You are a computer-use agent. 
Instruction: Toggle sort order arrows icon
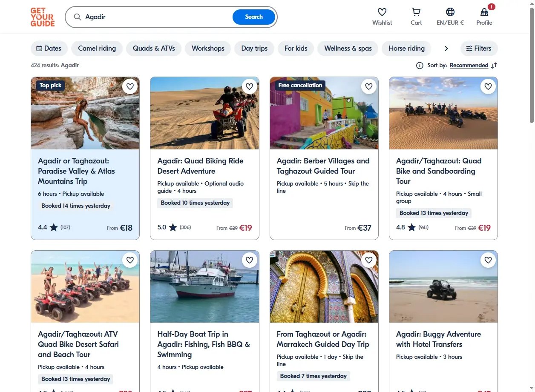[494, 66]
